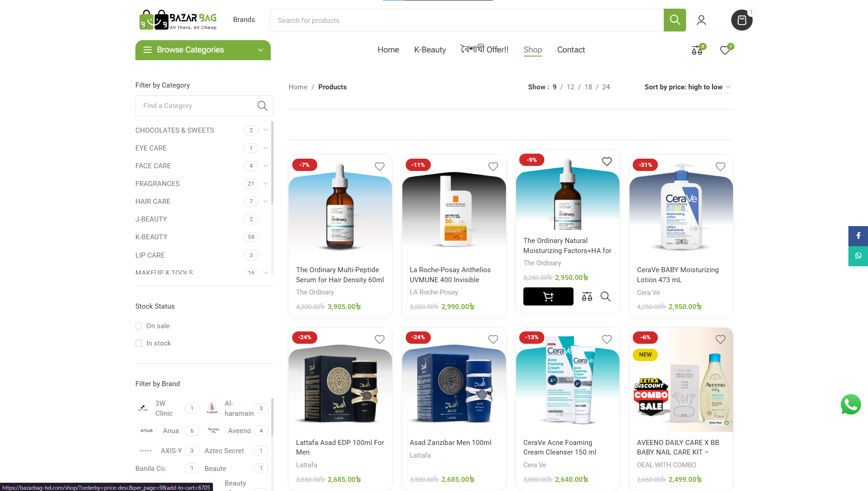Screen dimensions: 868x491
Task: Toggle the On sale checkbox
Action: tap(139, 326)
